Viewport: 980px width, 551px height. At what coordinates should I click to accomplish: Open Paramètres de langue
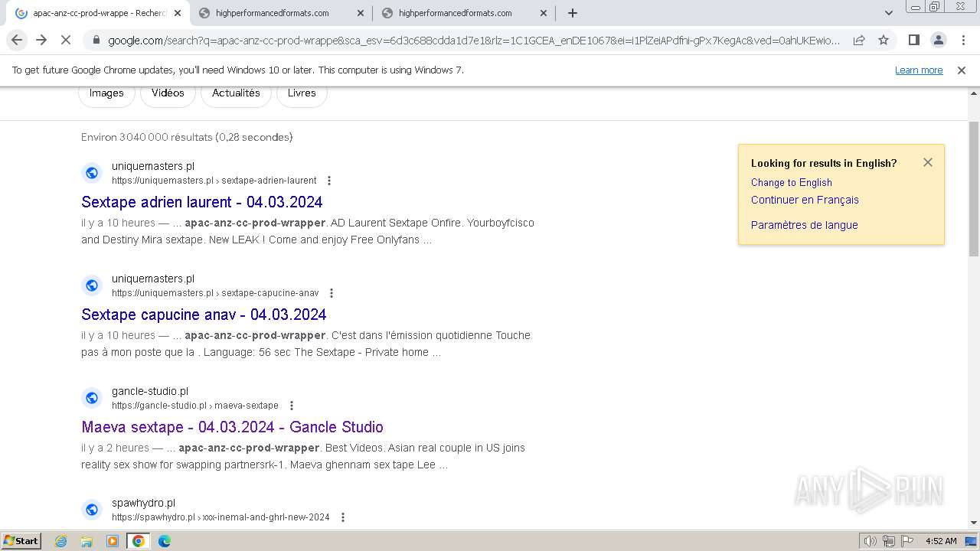click(x=804, y=225)
